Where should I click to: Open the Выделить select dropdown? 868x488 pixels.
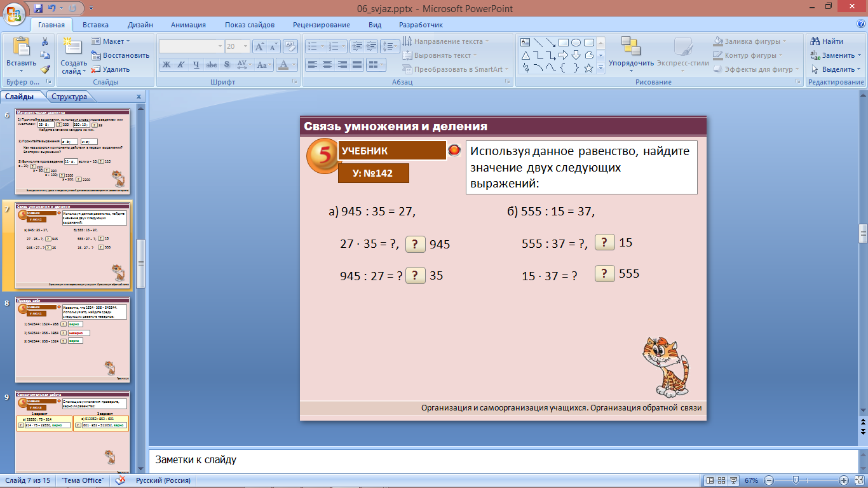click(x=835, y=69)
